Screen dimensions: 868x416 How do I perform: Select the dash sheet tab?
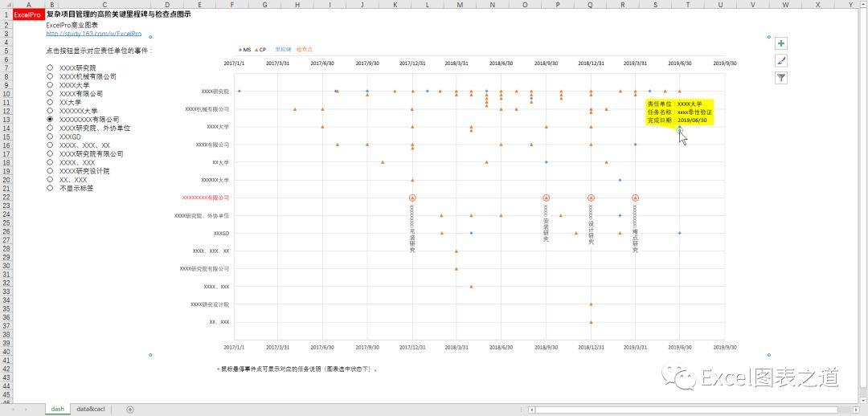point(58,410)
